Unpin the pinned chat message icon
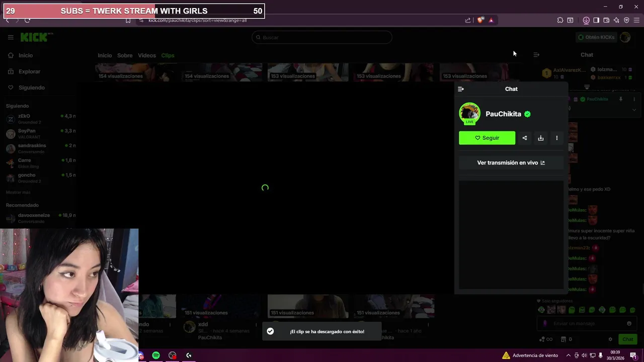This screenshot has width=644, height=362. [621, 100]
